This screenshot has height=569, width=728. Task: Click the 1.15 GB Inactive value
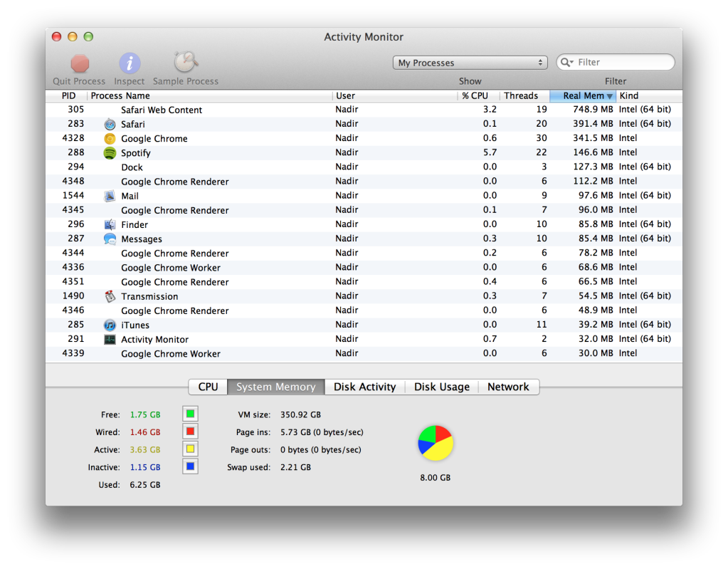click(x=145, y=467)
